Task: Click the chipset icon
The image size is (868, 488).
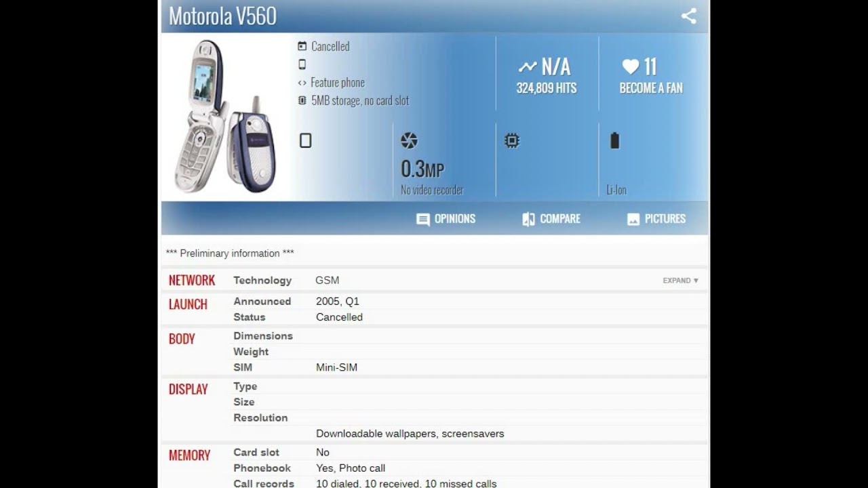Action: pyautogui.click(x=512, y=140)
